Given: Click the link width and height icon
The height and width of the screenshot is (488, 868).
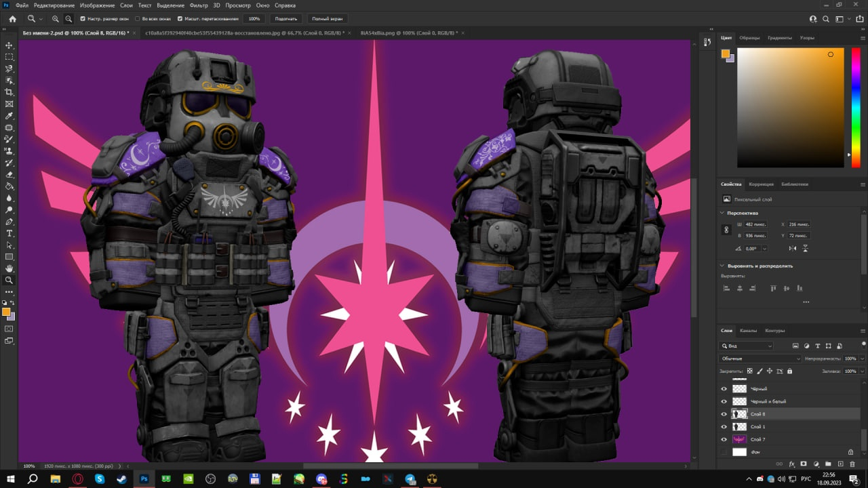Looking at the screenshot, I should coord(726,230).
